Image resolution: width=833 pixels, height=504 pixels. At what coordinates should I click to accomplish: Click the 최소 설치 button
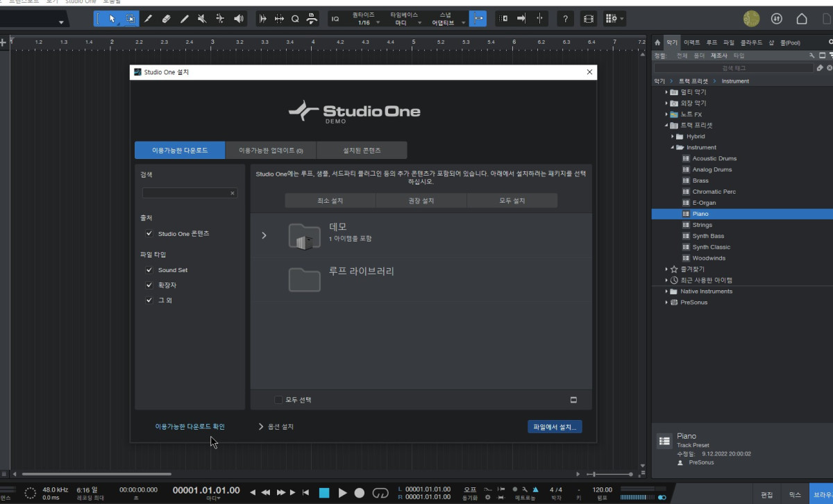tap(330, 201)
